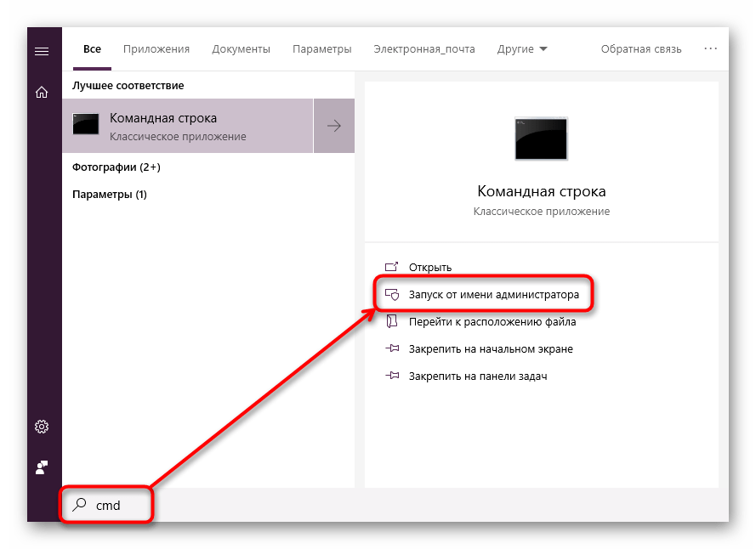This screenshot has width=756, height=549.
Task: Click the Командная строка icon in best match
Action: point(86,124)
